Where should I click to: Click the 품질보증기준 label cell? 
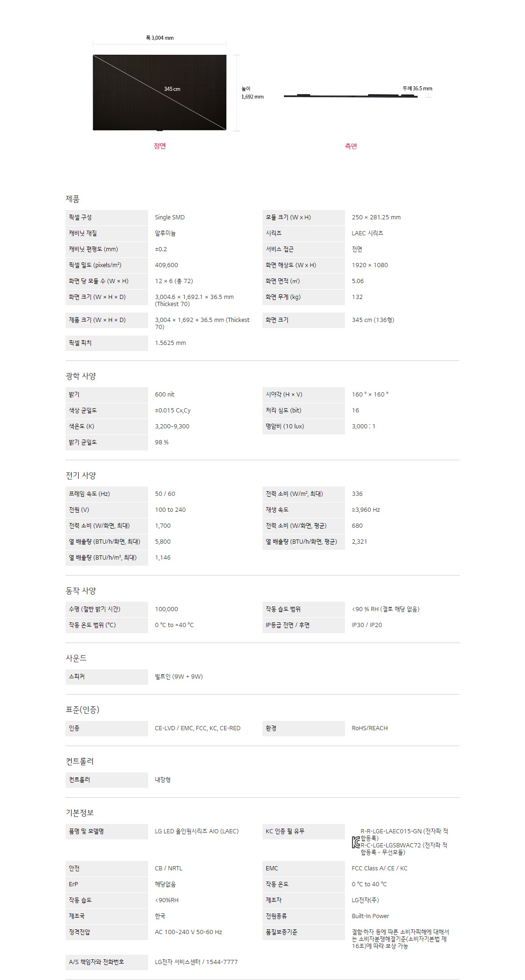click(303, 932)
